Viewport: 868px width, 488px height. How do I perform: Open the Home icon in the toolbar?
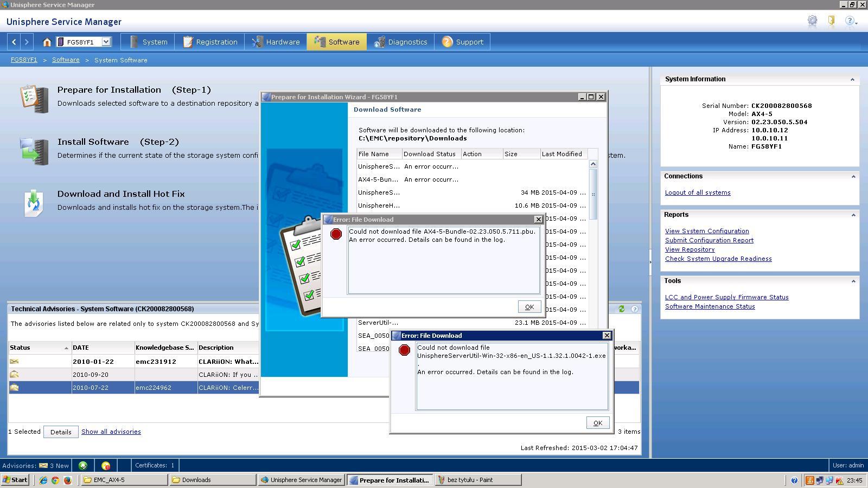(x=47, y=42)
